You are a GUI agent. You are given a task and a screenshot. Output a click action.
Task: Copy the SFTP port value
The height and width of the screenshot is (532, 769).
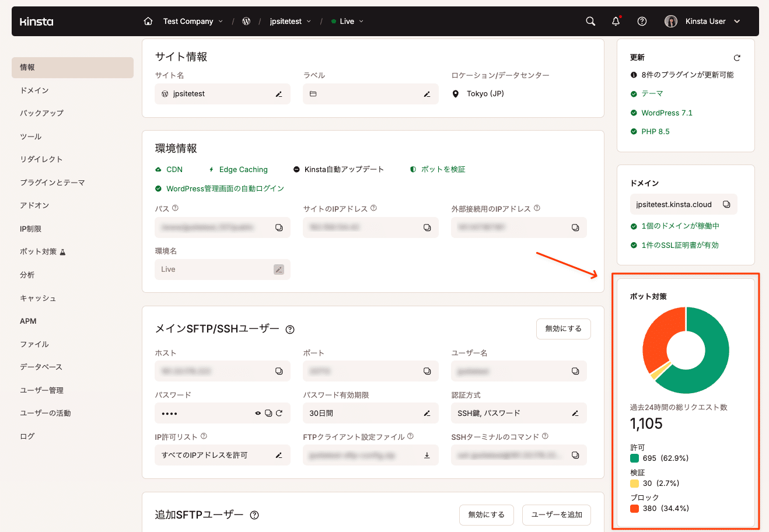427,371
